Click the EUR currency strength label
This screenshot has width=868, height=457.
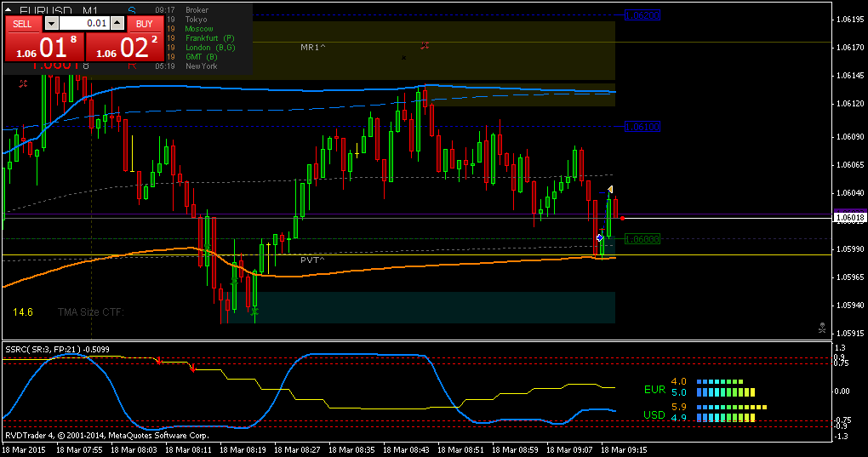[655, 390]
